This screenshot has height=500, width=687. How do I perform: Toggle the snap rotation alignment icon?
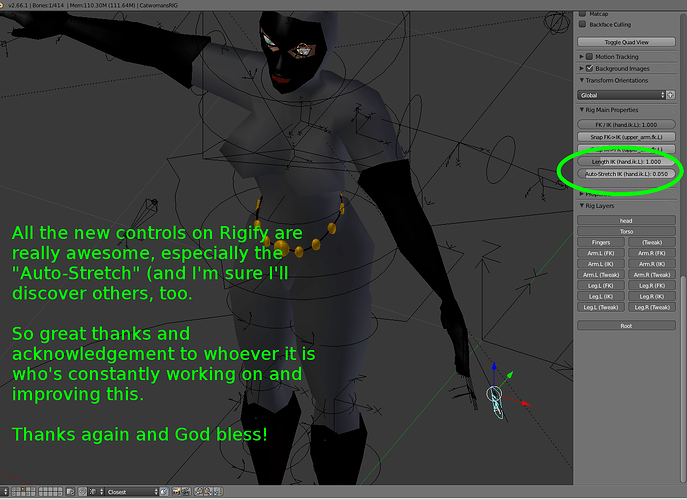[164, 492]
